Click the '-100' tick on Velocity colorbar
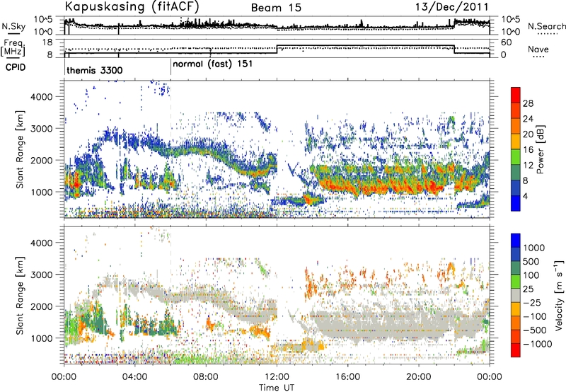The height and width of the screenshot is (392, 566). tap(535, 316)
